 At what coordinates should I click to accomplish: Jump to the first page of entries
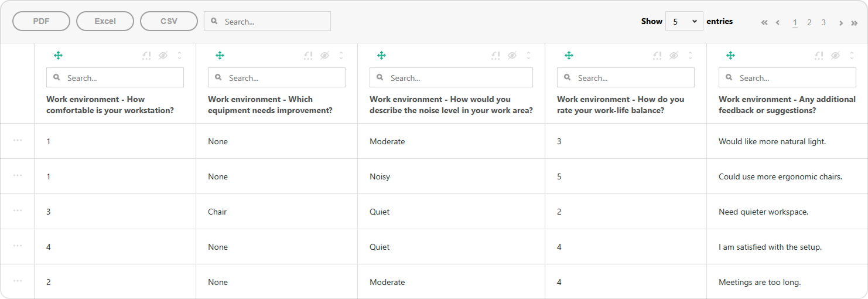click(764, 23)
